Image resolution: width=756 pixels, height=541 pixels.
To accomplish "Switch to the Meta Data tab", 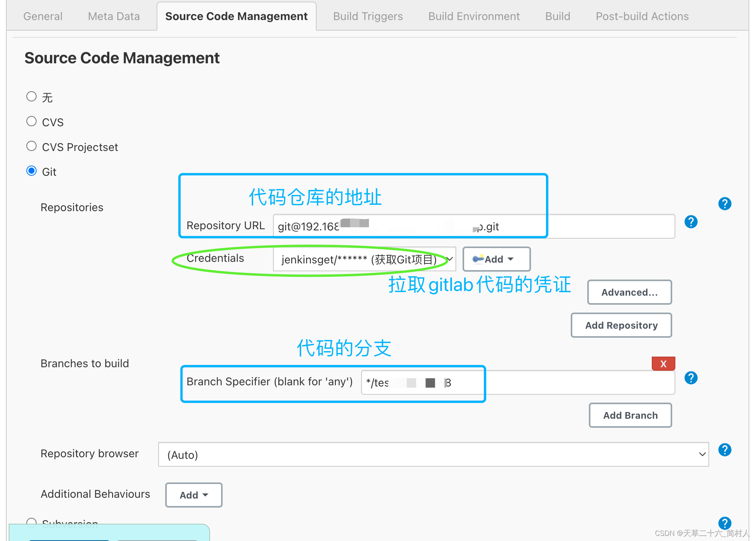I will [114, 16].
